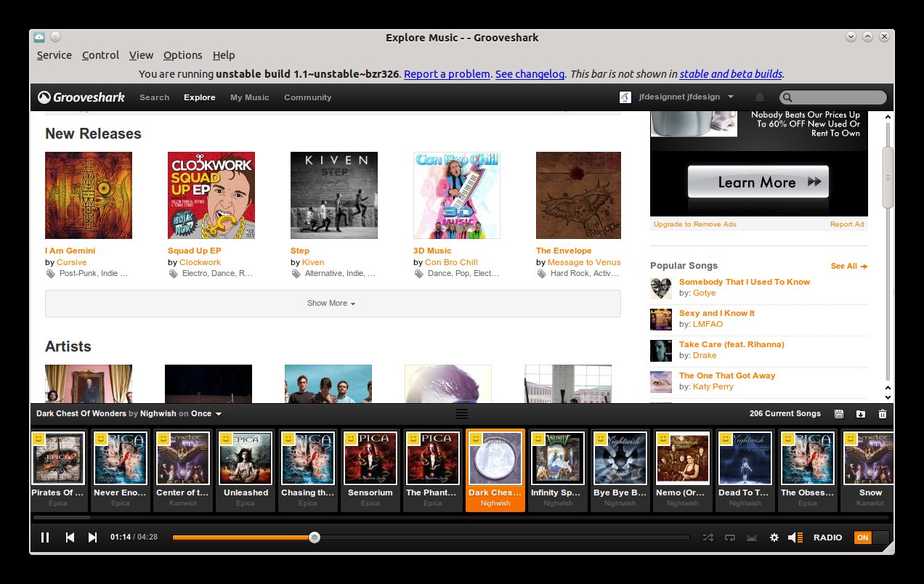
Task: Click the tag icon under Step by Kiven
Action: click(296, 274)
